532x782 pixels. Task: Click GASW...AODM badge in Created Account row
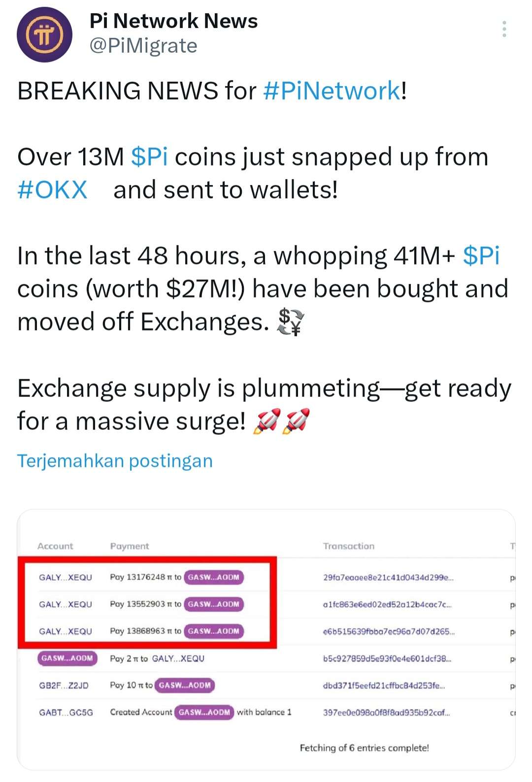point(204,713)
